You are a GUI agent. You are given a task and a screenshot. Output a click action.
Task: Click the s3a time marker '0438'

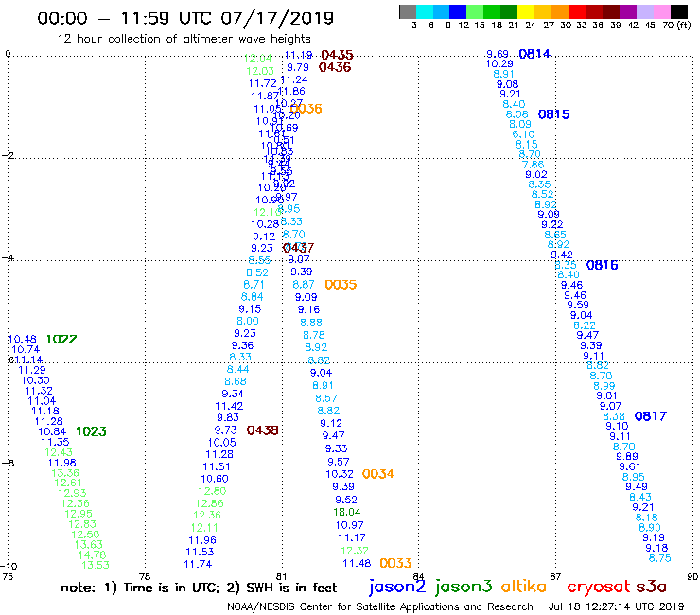(x=263, y=430)
